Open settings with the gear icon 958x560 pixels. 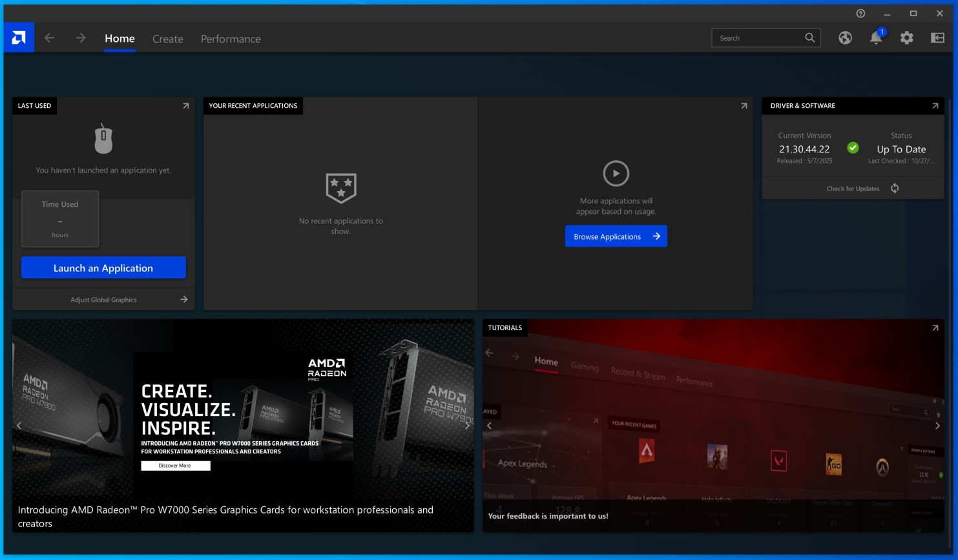coord(906,38)
